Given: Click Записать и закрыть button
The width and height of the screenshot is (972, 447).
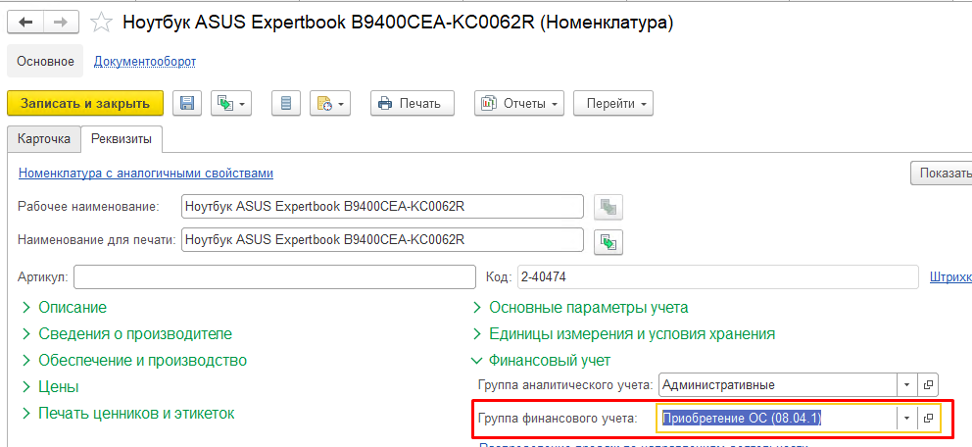Looking at the screenshot, I should [x=85, y=104].
